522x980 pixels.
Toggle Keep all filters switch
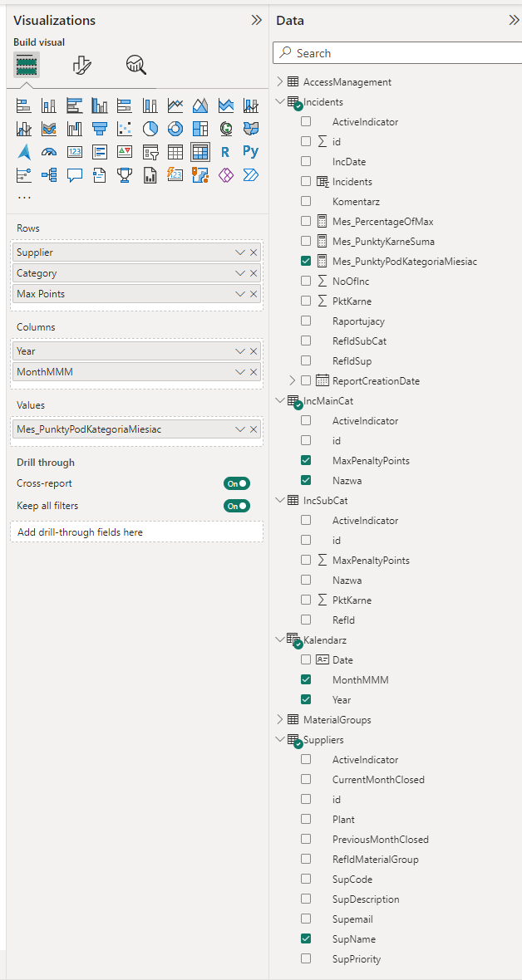237,506
